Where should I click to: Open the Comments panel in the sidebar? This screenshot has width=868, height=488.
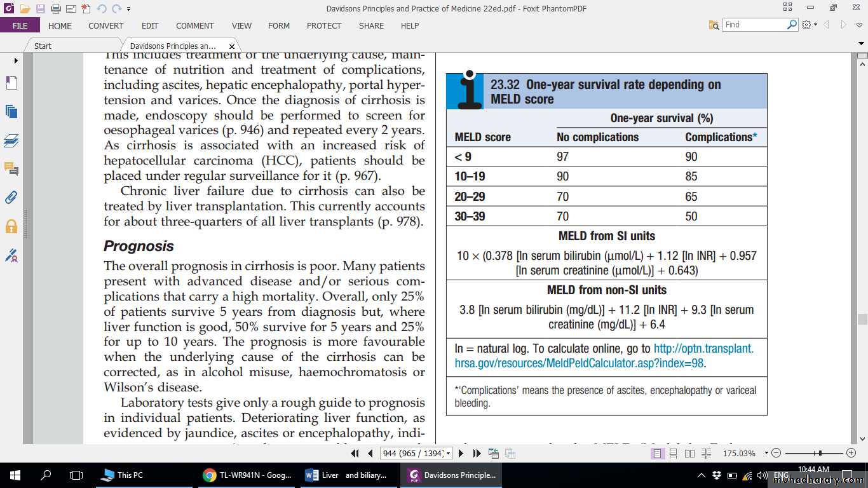tap(11, 168)
